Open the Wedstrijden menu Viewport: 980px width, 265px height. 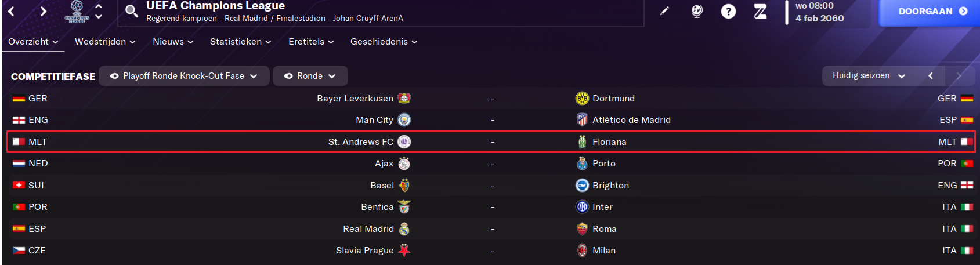pyautogui.click(x=105, y=42)
